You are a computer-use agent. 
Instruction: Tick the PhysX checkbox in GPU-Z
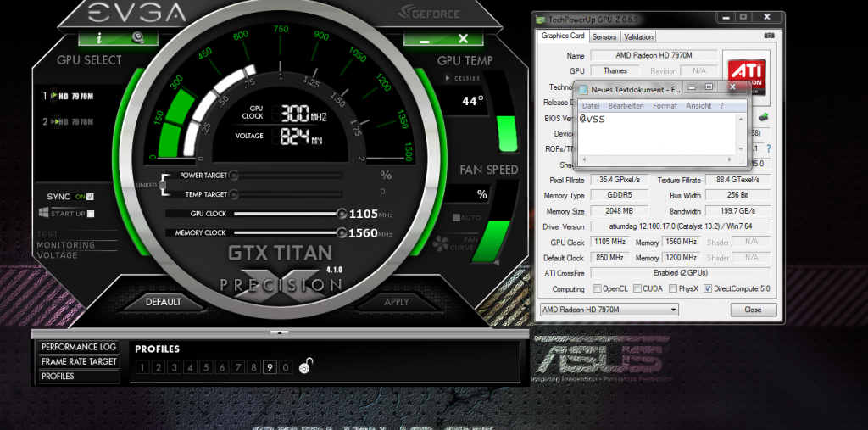point(672,288)
